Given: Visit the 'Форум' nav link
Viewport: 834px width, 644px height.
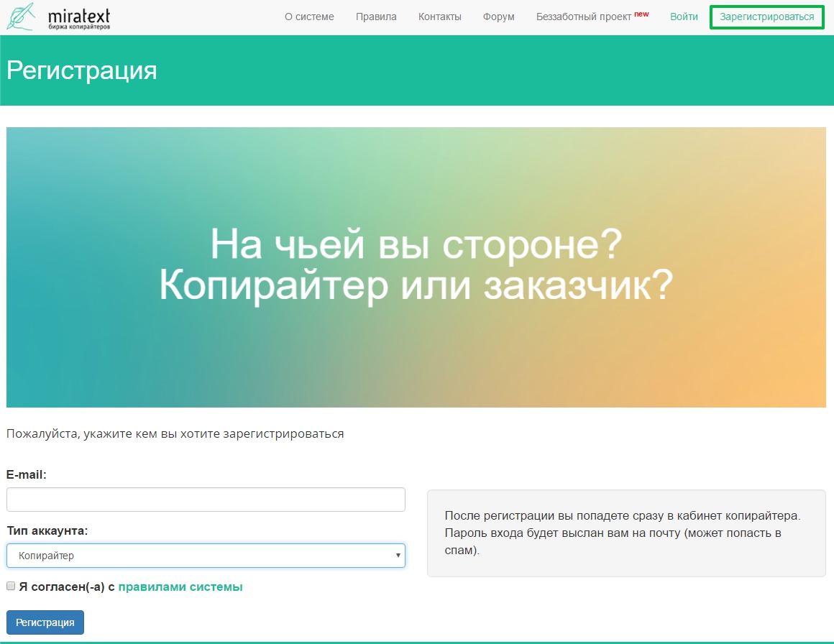Looking at the screenshot, I should click(x=498, y=17).
